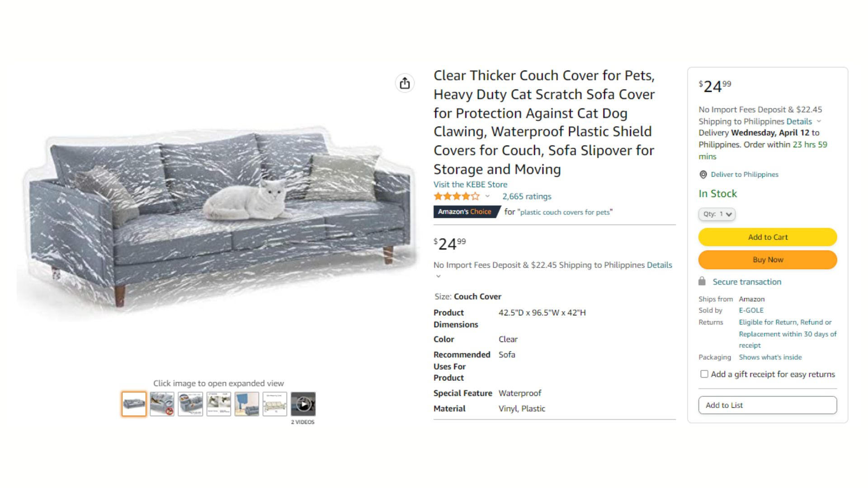The width and height of the screenshot is (868, 488).
Task: Open the E-GOLE seller link
Action: click(x=751, y=310)
